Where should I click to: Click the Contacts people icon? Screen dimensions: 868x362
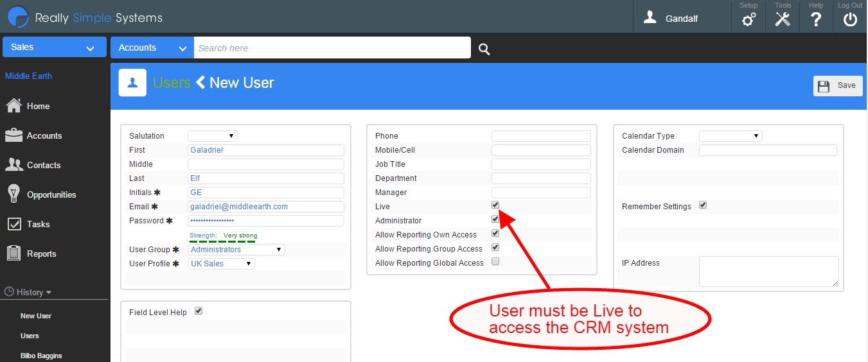(13, 165)
